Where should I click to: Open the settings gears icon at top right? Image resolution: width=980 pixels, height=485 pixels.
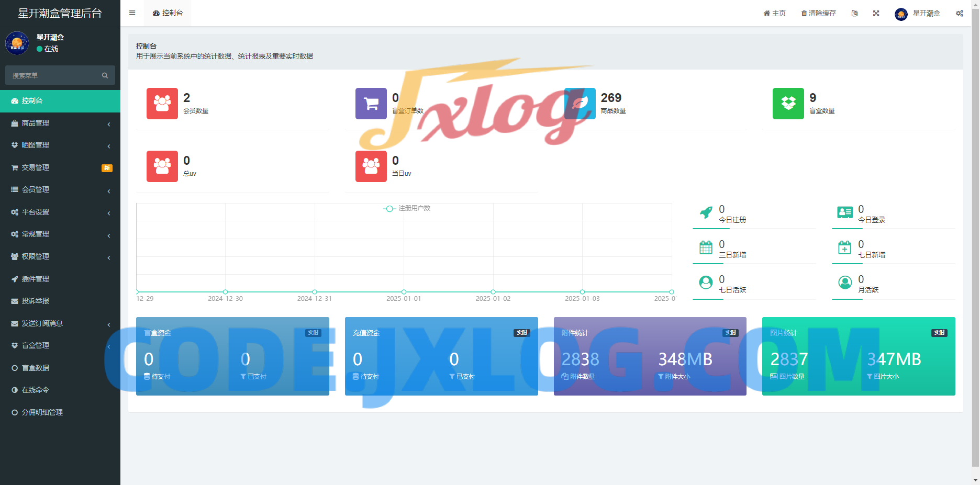point(959,13)
